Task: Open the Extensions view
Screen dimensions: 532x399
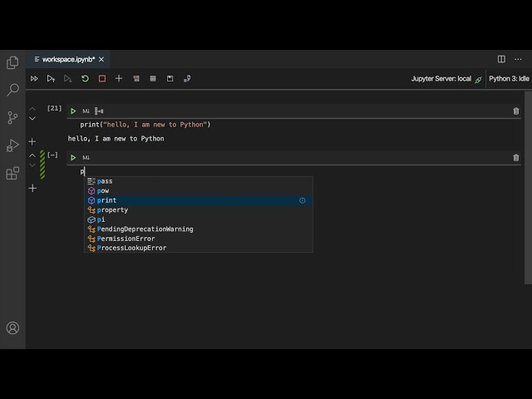Action: click(x=12, y=173)
